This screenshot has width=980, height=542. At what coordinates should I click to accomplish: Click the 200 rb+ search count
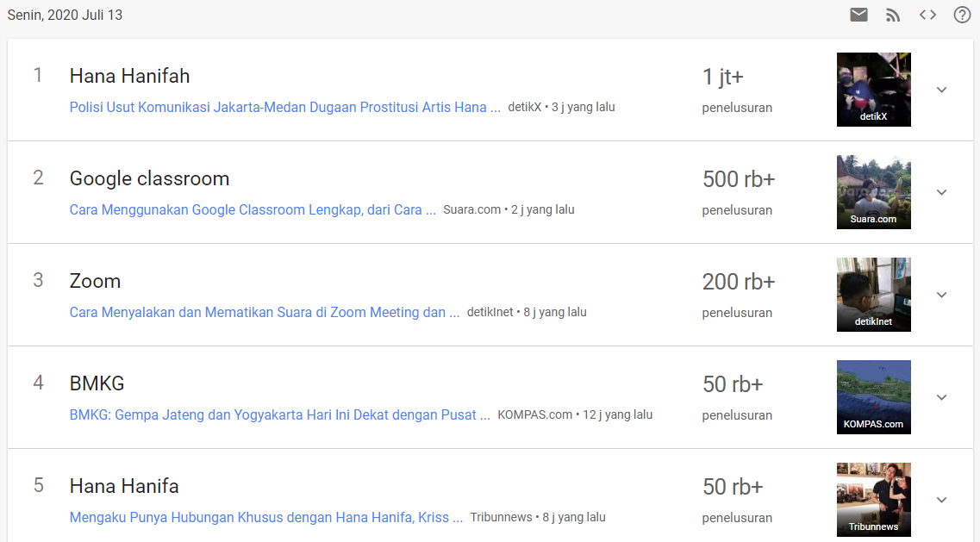[739, 282]
